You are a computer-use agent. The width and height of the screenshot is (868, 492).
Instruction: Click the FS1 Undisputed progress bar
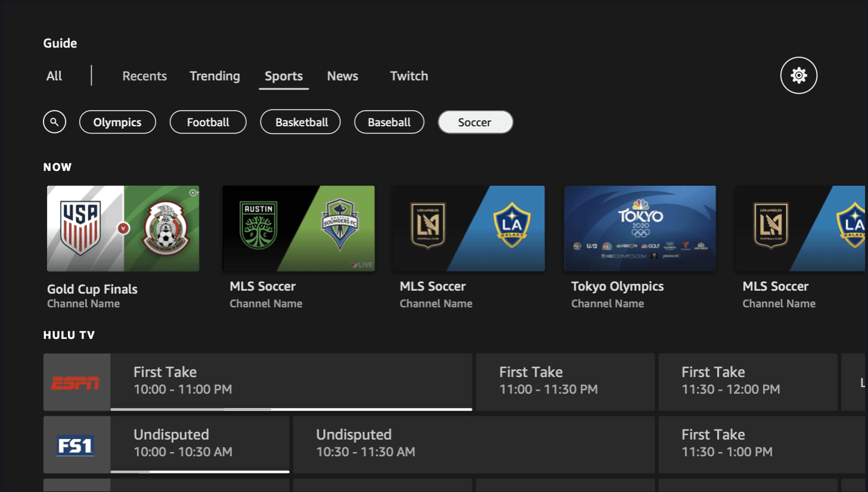(x=200, y=472)
